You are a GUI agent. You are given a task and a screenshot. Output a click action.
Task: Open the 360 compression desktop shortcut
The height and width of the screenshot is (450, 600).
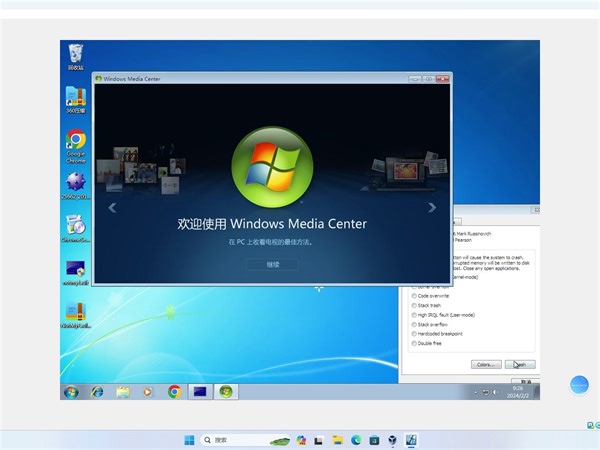[75, 99]
